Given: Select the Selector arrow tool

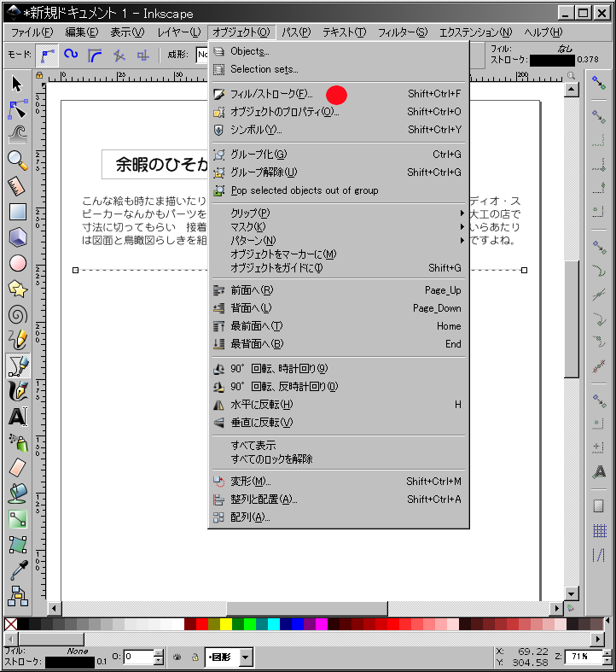Looking at the screenshot, I should coord(17,84).
